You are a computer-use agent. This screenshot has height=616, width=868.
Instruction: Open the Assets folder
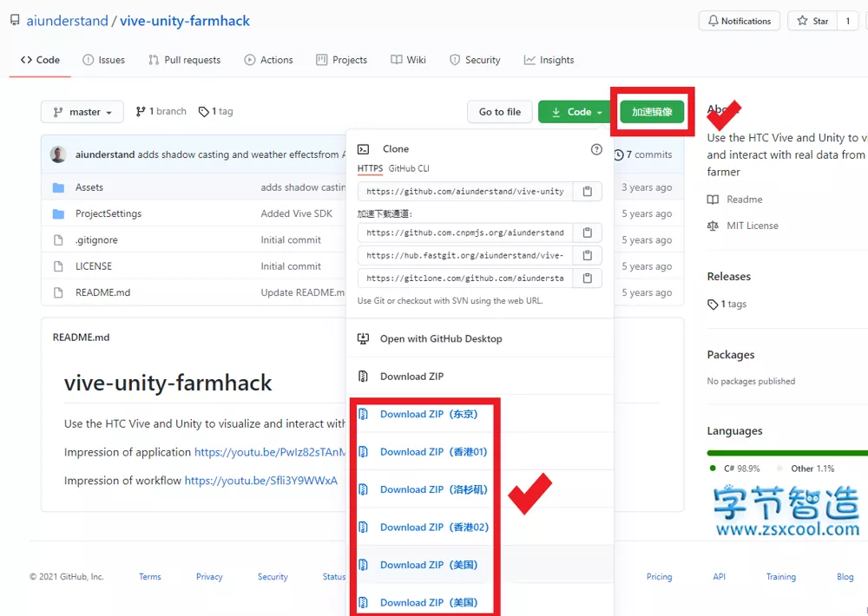coord(89,187)
